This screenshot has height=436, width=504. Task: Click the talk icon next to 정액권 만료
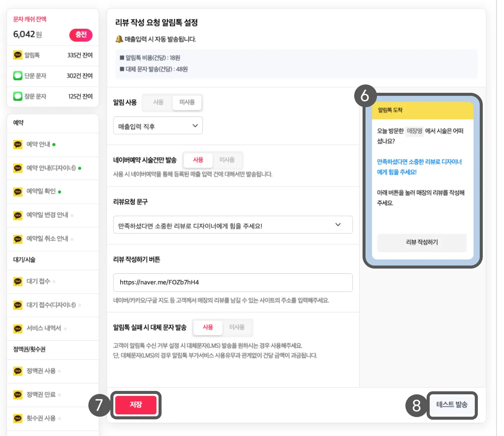18,394
